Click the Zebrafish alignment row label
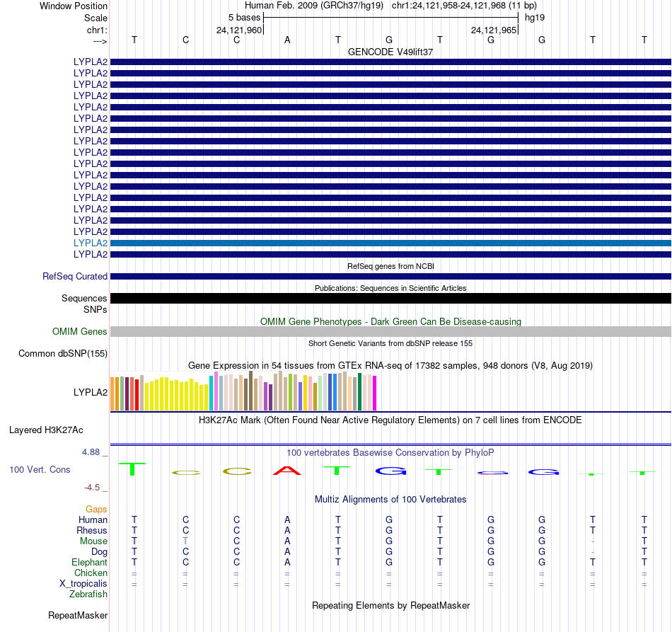 click(x=88, y=594)
